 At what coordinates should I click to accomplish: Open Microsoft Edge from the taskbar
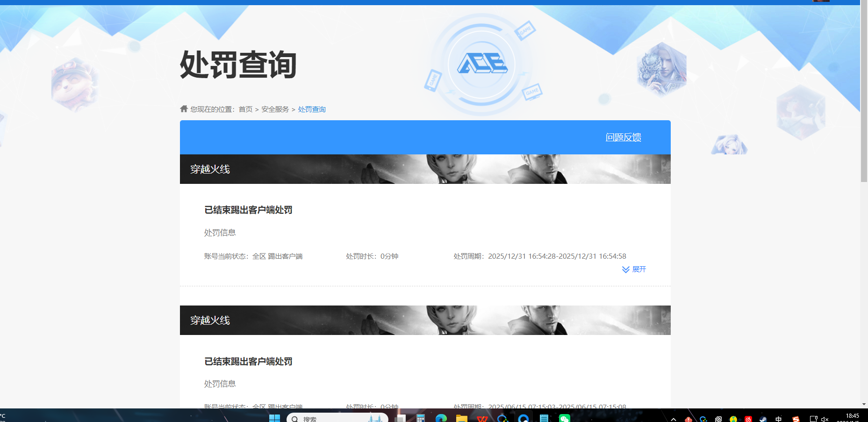pos(441,418)
